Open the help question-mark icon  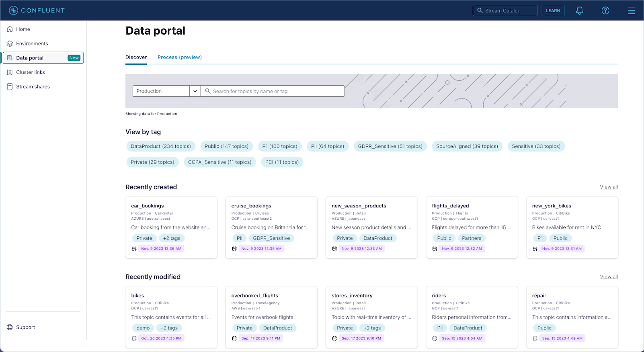[x=605, y=10]
